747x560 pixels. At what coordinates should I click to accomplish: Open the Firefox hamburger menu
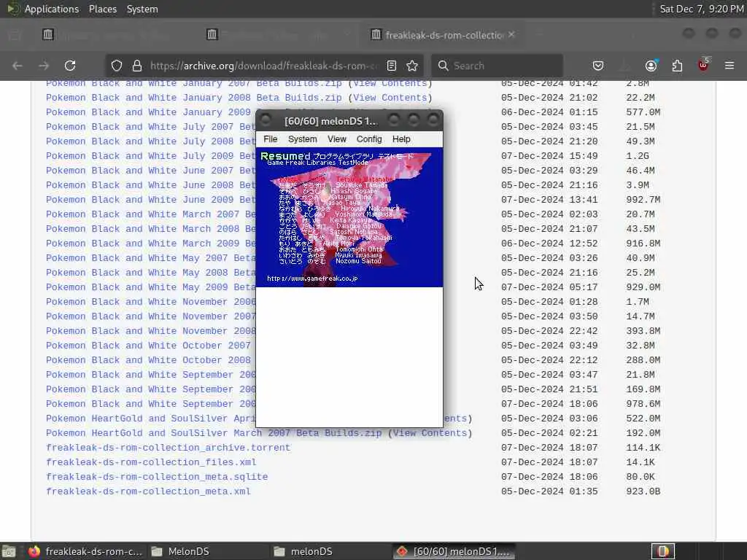[729, 66]
